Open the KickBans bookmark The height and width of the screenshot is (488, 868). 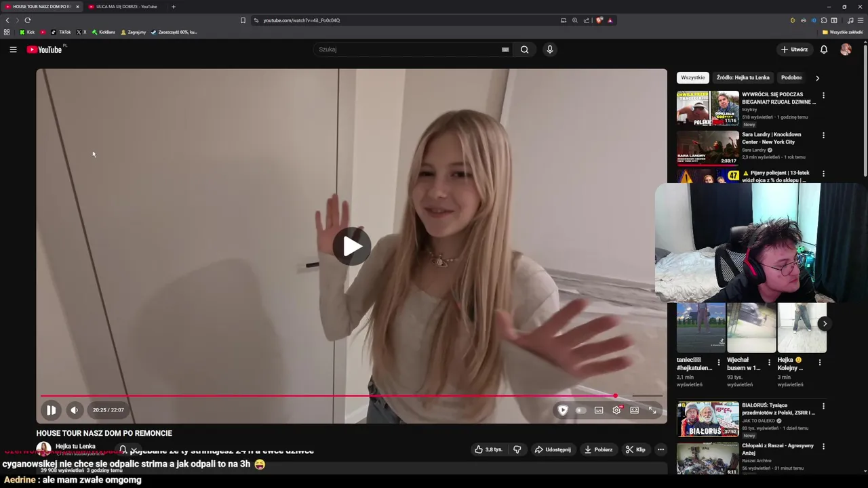[104, 32]
